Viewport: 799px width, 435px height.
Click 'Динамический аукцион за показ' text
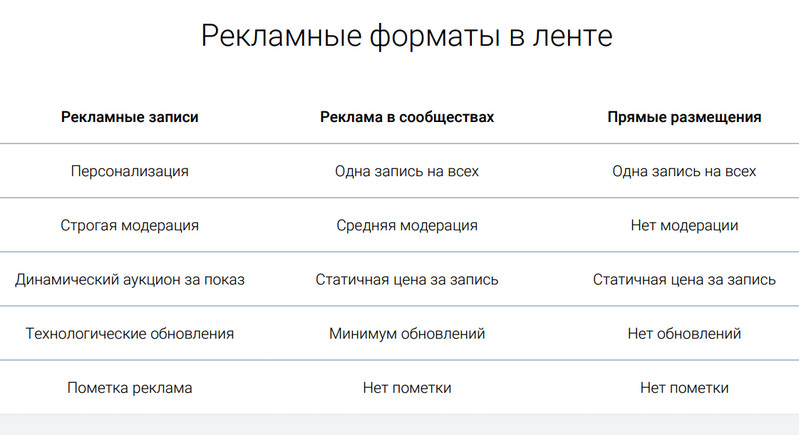point(129,280)
